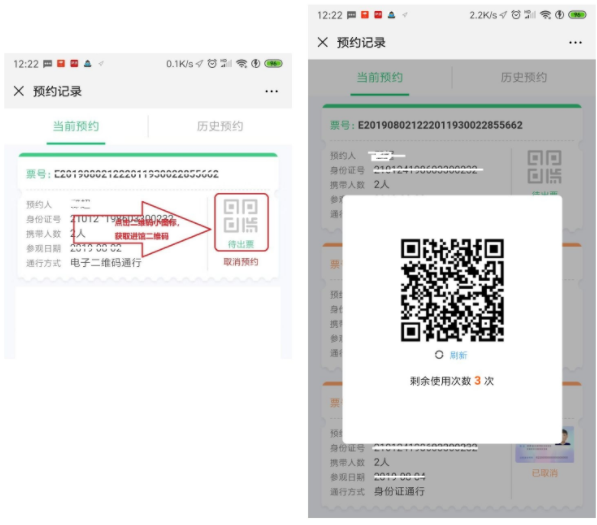Tap 身份证通行 on the cancelled ticket
Screen dimensions: 597x525
click(399, 491)
